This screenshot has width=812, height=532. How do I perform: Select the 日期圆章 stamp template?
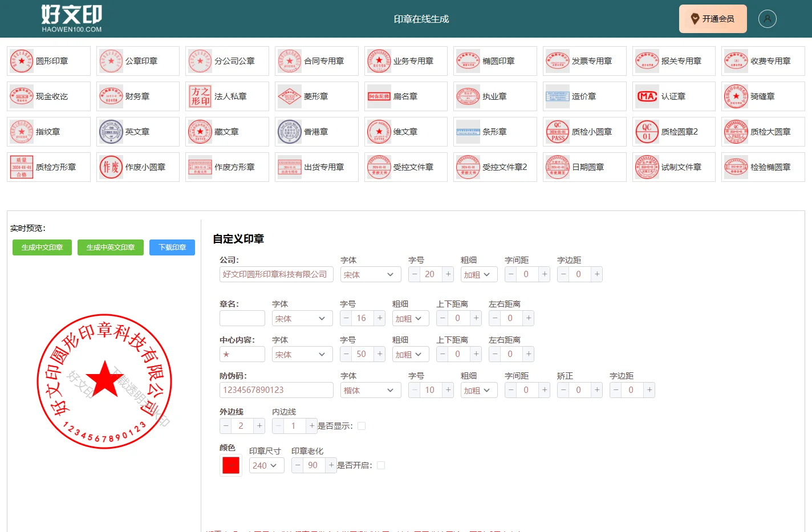tap(584, 167)
